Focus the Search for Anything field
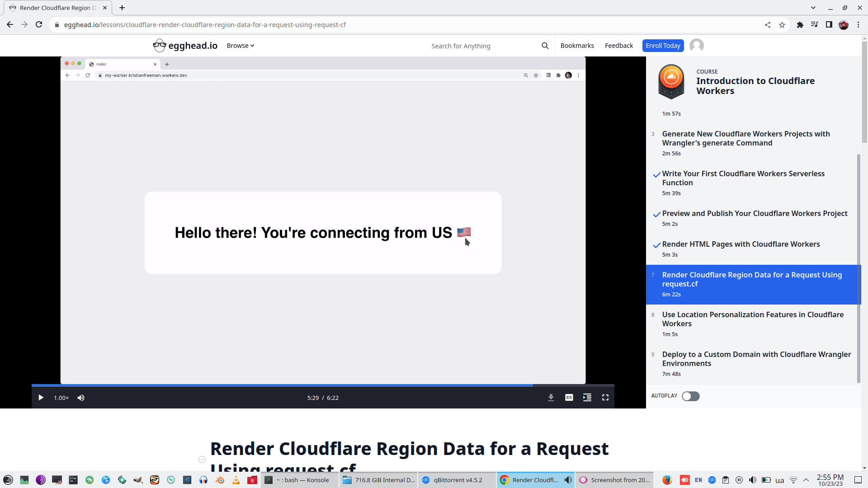The image size is (868, 488). click(484, 46)
